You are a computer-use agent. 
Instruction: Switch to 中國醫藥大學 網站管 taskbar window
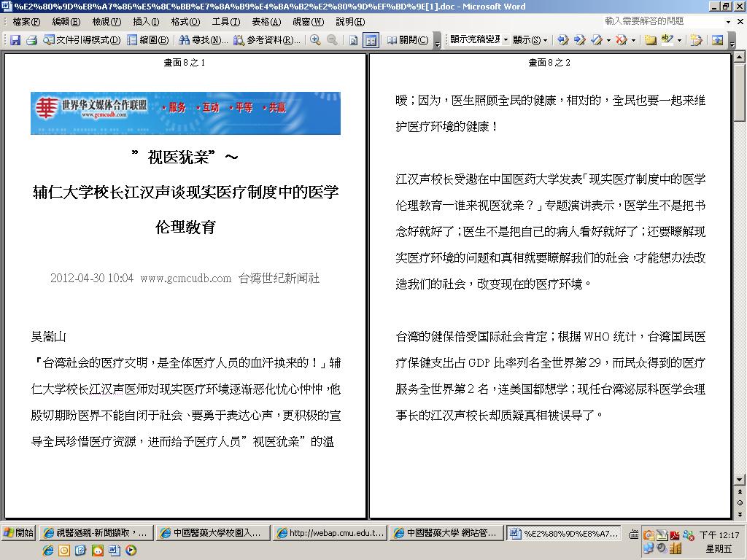[x=446, y=533]
